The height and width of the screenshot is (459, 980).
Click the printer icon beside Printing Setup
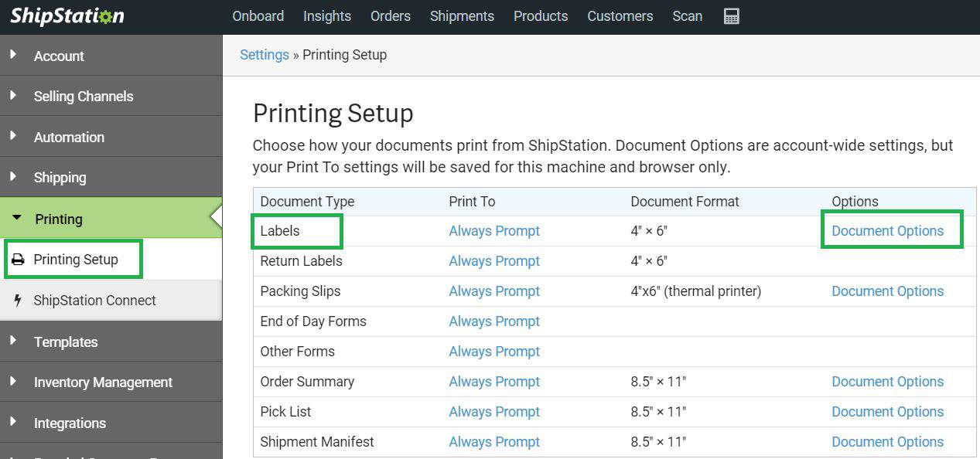(x=19, y=259)
